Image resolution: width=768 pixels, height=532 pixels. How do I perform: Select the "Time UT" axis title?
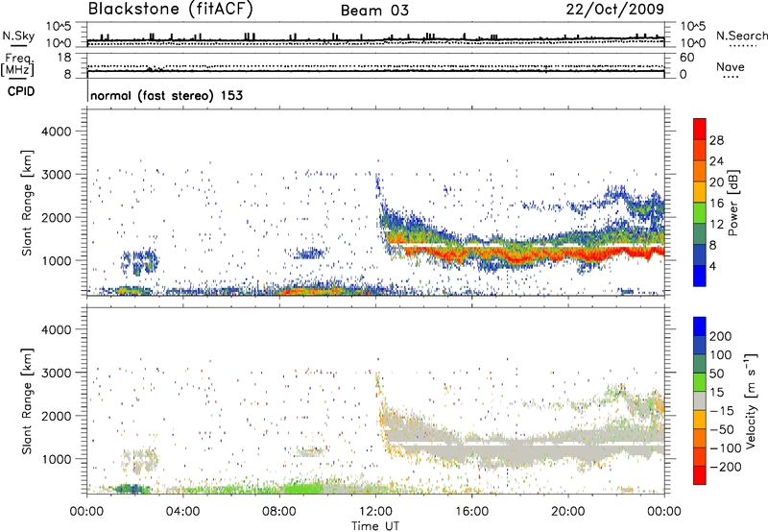pos(375,526)
